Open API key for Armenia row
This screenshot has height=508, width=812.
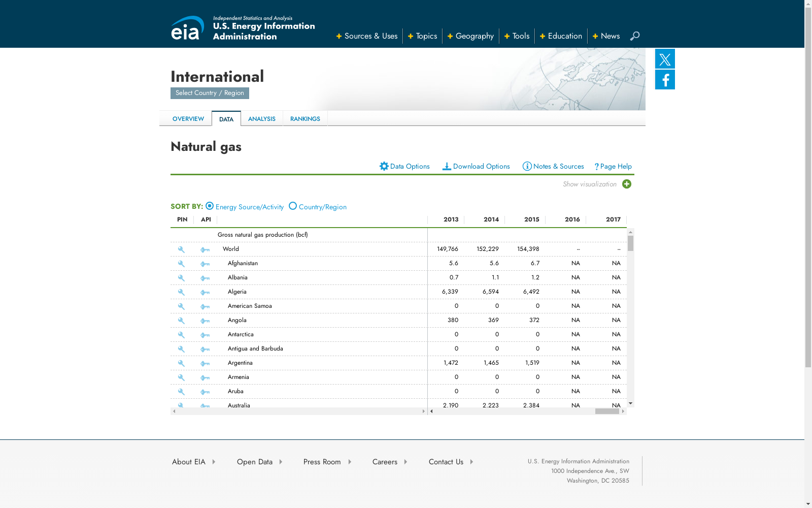(205, 377)
